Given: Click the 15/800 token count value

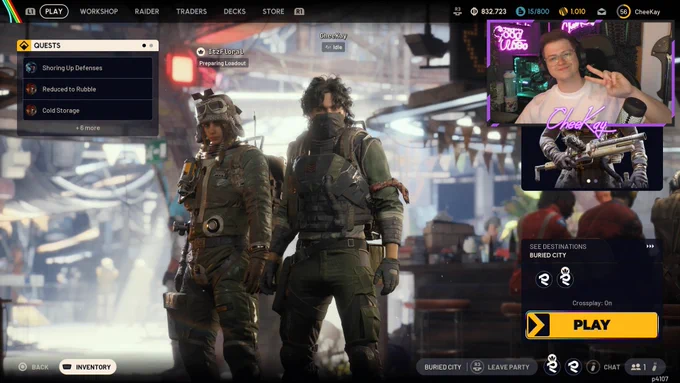Looking at the screenshot, I should pyautogui.click(x=538, y=12).
